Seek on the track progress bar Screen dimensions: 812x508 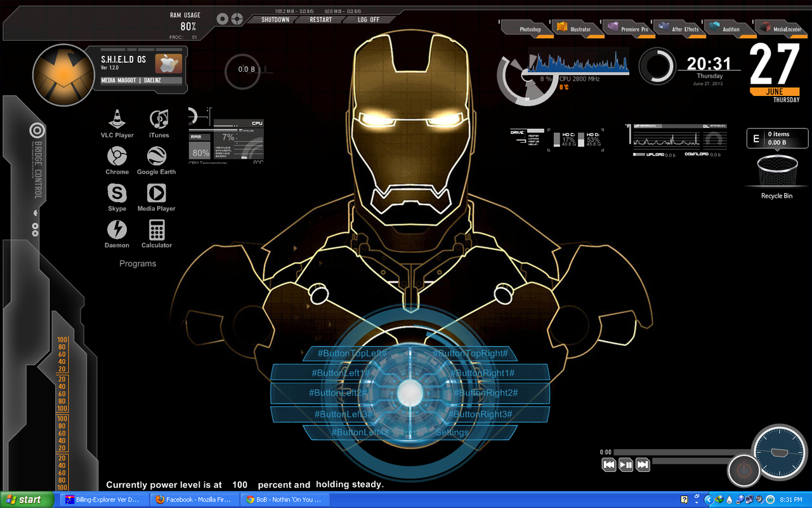[x=683, y=453]
